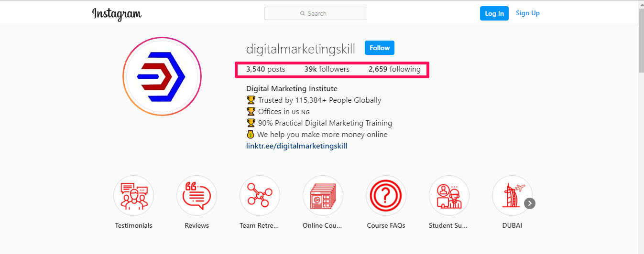This screenshot has width=644, height=254.
Task: Click 'Offices in us NG' text
Action: coord(284,112)
